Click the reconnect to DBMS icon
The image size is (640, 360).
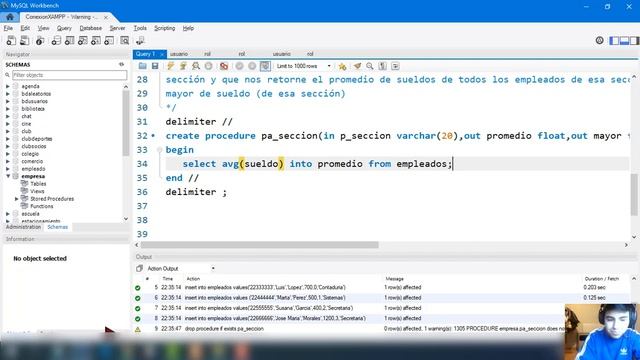pyautogui.click(x=140, y=40)
